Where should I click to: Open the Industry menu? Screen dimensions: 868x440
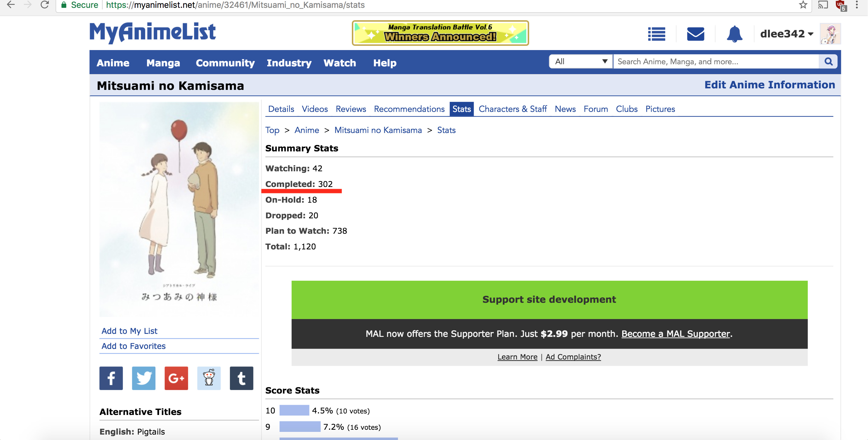[x=289, y=63]
